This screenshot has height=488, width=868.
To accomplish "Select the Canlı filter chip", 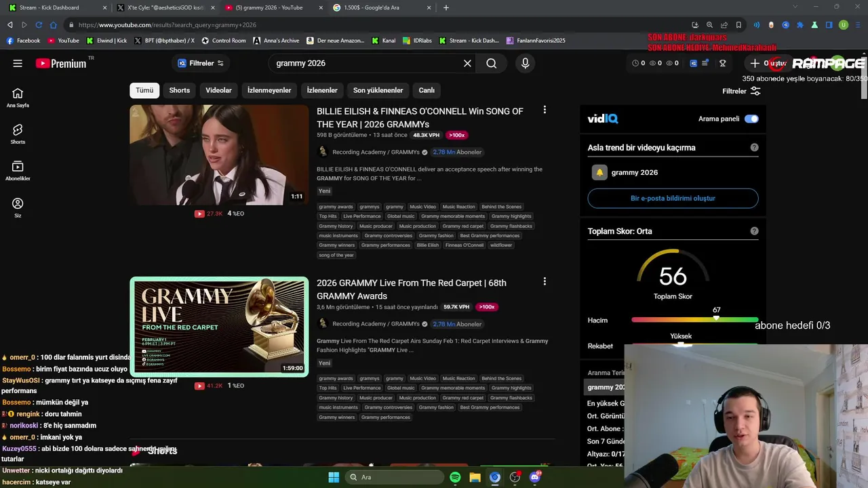I will click(427, 90).
